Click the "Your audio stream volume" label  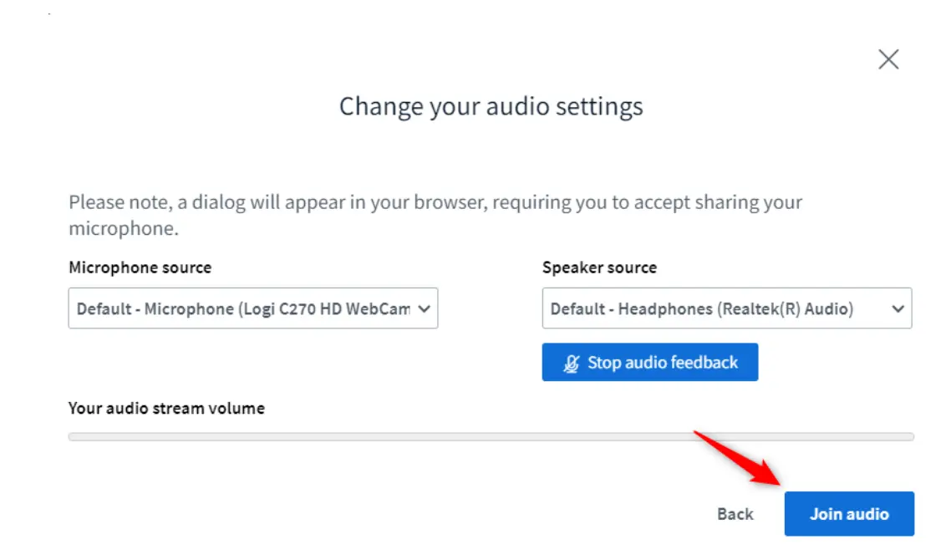pos(166,409)
